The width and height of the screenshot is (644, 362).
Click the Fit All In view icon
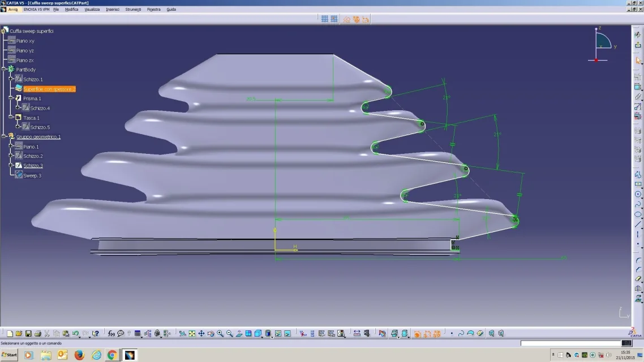click(x=192, y=334)
